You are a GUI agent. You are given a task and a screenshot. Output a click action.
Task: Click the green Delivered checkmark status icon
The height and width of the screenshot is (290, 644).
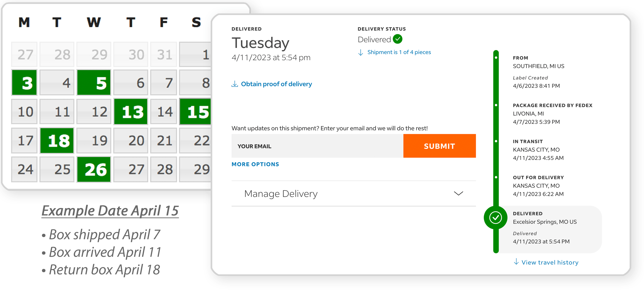pos(397,39)
